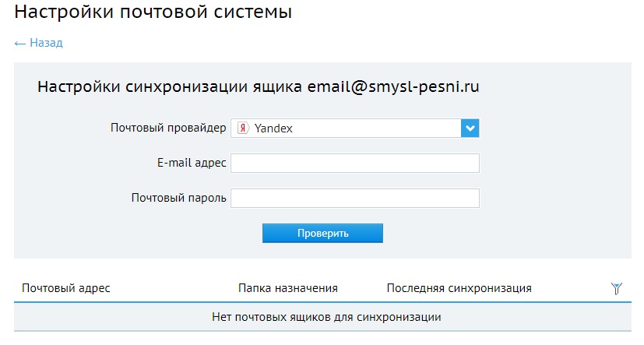The image size is (644, 345).
Task: Click the Последняя синхронизация column header
Action: point(459,288)
